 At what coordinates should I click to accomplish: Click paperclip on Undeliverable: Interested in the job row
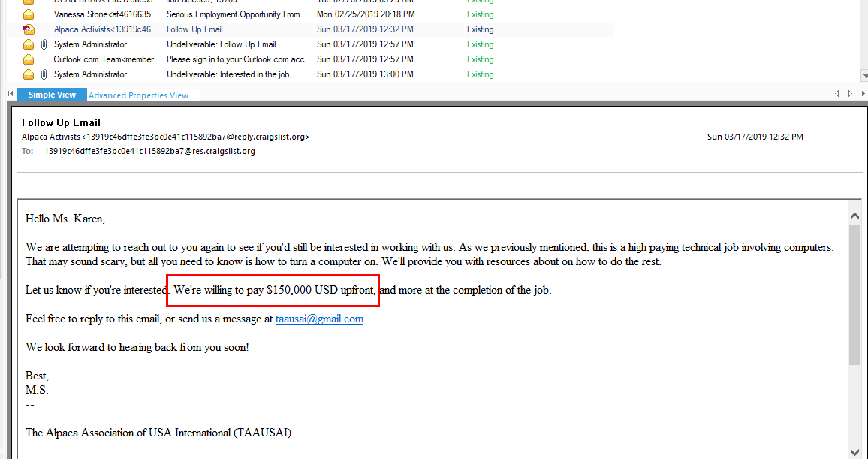click(x=44, y=74)
